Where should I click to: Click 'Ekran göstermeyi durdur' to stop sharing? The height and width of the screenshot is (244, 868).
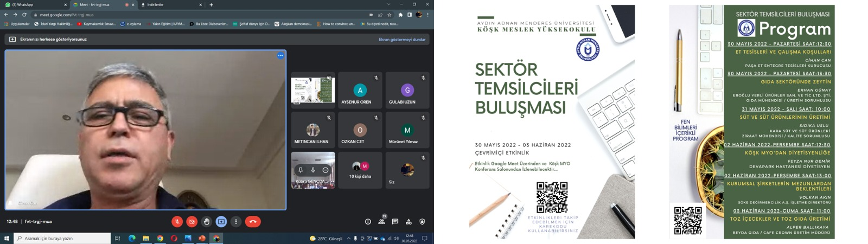(402, 40)
